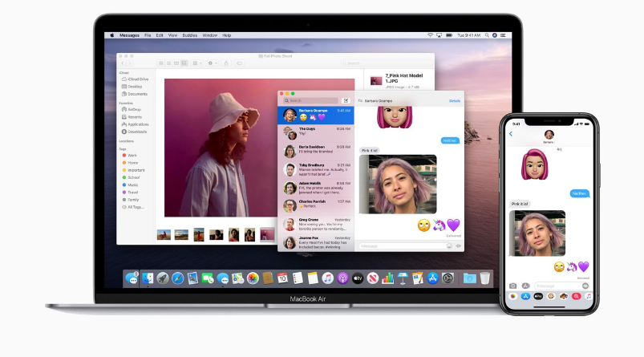Screen dimensions: 644x357
Task: Open Finder group-by dropdown
Action: [197, 63]
